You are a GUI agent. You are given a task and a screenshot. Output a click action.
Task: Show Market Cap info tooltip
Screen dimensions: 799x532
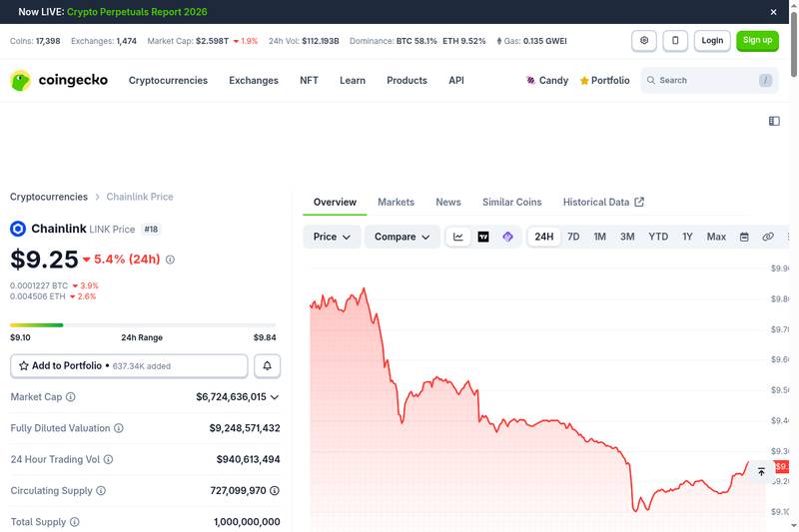click(x=71, y=396)
